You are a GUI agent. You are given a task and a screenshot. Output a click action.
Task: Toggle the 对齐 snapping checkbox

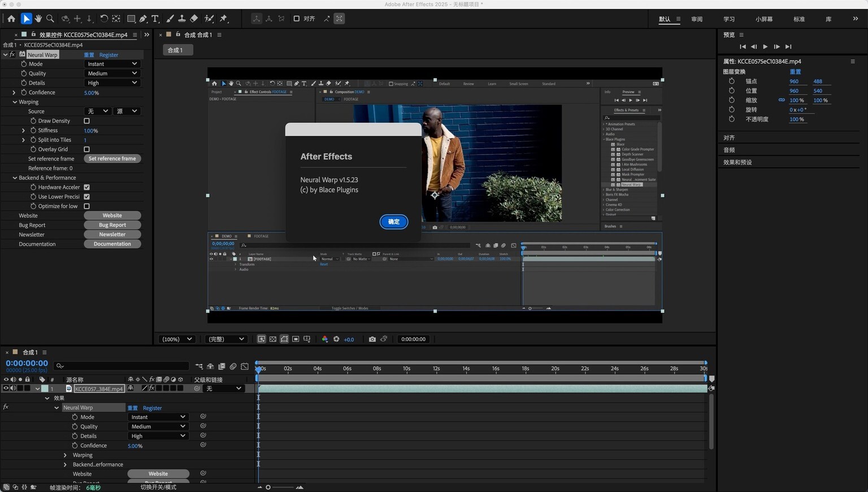point(297,19)
